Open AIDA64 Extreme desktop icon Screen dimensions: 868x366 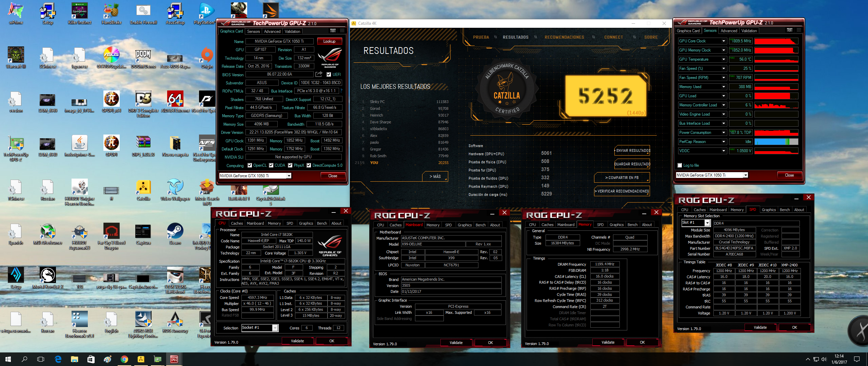(175, 101)
